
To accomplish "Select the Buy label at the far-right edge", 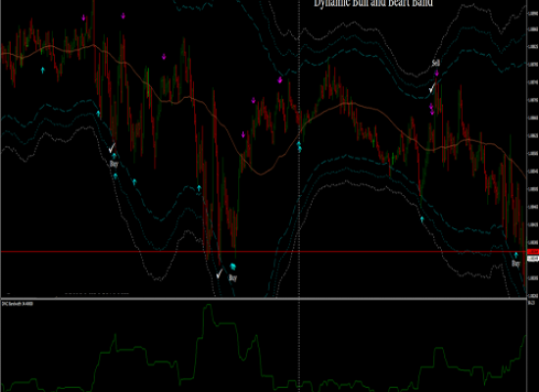I will point(515,264).
